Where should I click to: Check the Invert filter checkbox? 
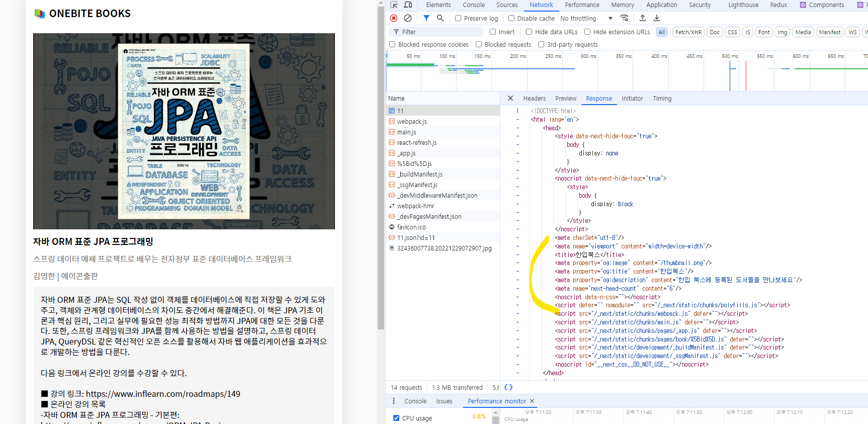click(x=493, y=32)
